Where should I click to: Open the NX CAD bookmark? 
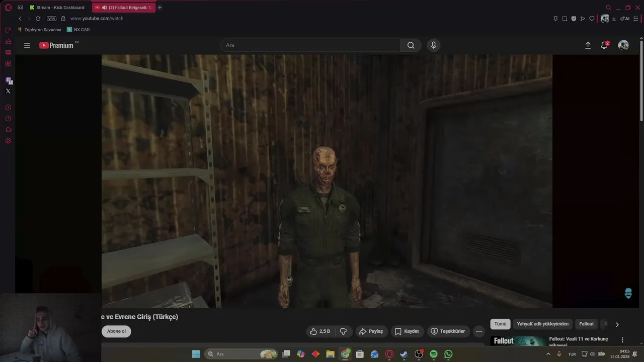point(78,30)
